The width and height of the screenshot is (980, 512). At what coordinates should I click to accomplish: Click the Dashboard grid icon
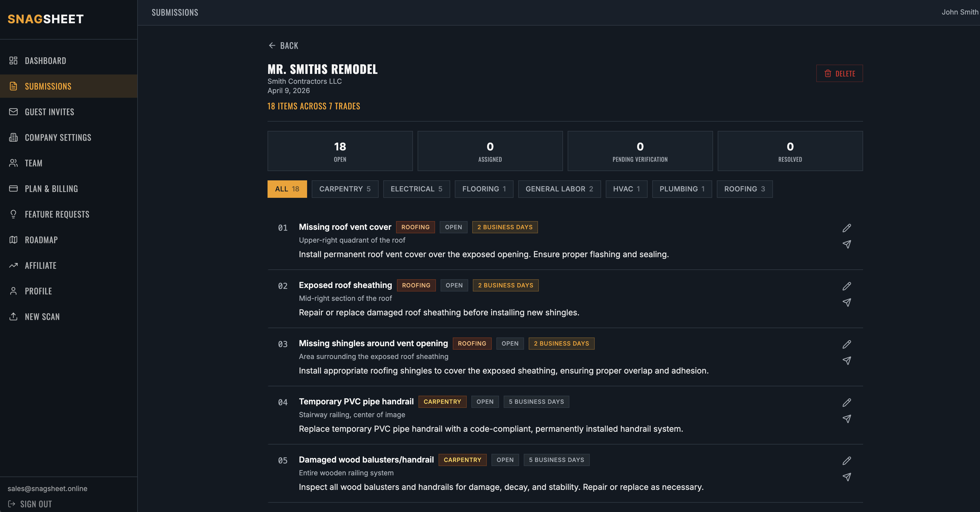(13, 61)
